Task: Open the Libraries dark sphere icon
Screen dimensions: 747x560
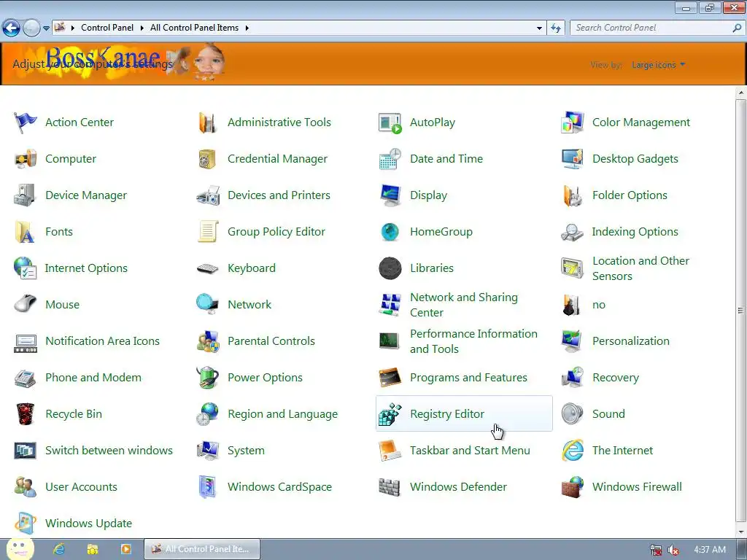Action: pyautogui.click(x=390, y=268)
